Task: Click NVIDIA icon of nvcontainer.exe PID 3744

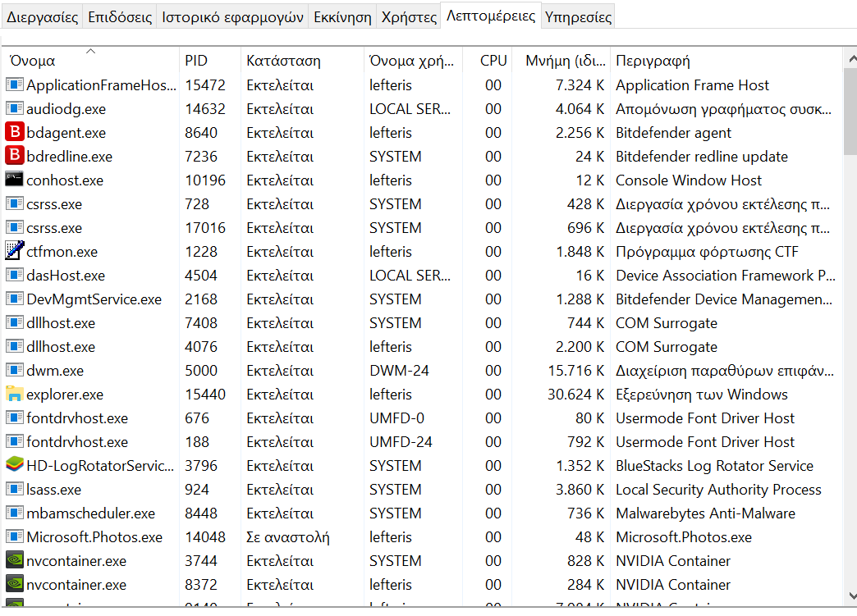Action: point(14,560)
